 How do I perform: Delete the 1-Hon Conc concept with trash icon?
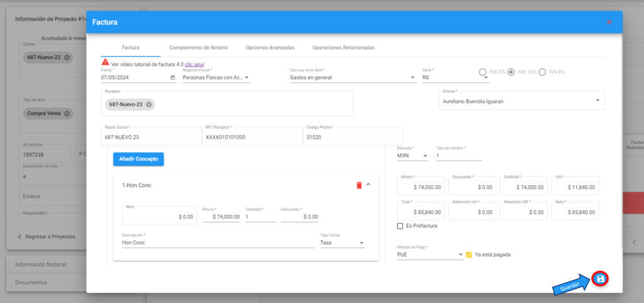pyautogui.click(x=359, y=185)
